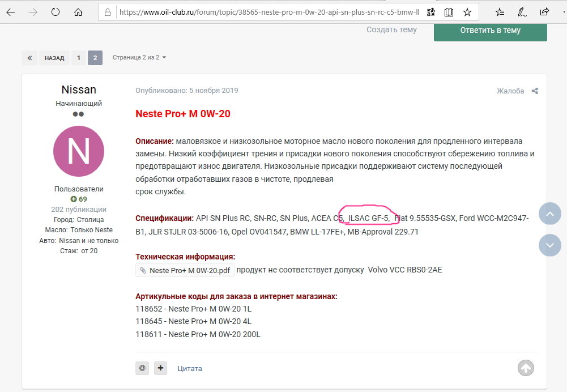Viewport: 567px width, 392px height.
Task: Click the 202 публикации count text
Action: pos(79,210)
